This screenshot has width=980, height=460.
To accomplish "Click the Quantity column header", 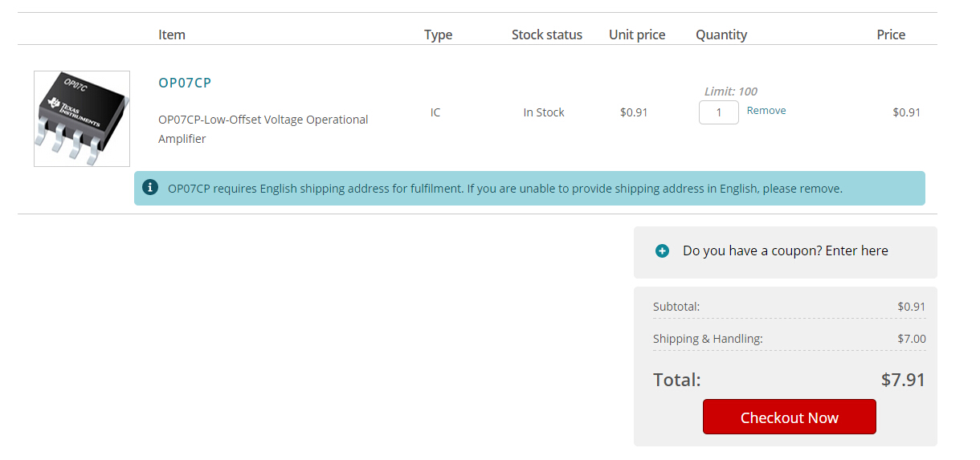I will coord(721,35).
